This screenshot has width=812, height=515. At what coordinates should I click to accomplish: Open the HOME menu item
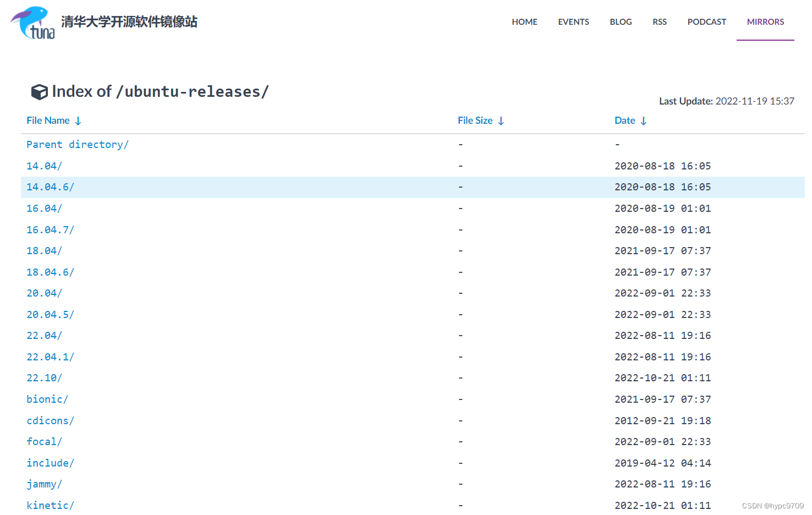pos(524,22)
